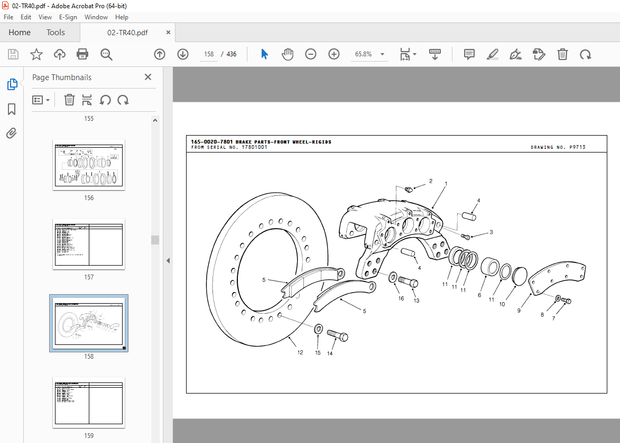
Task: Open the thumbnails options dropdown
Action: 41,100
